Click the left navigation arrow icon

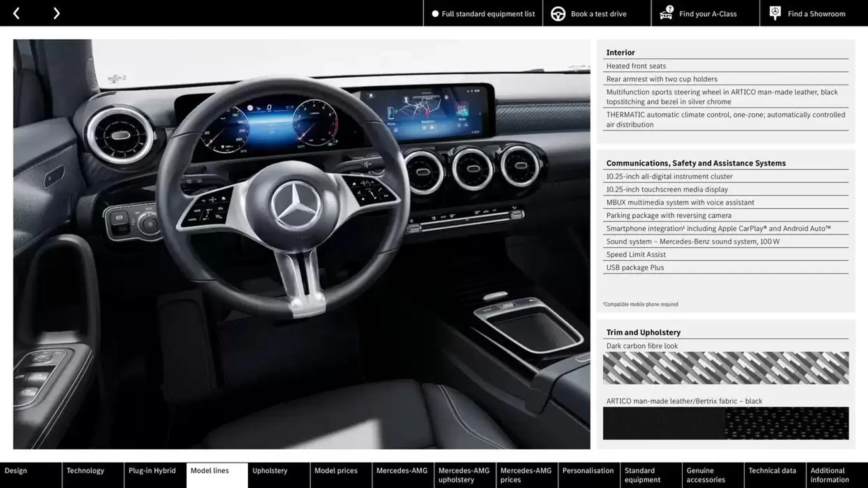pos(16,13)
